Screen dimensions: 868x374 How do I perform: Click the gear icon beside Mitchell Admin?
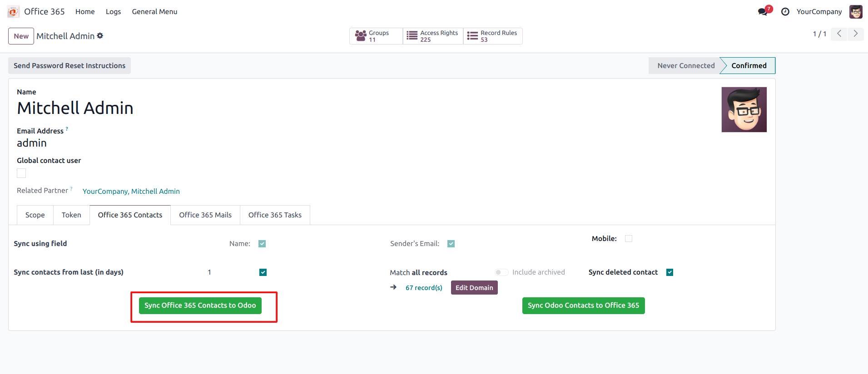[x=100, y=36]
